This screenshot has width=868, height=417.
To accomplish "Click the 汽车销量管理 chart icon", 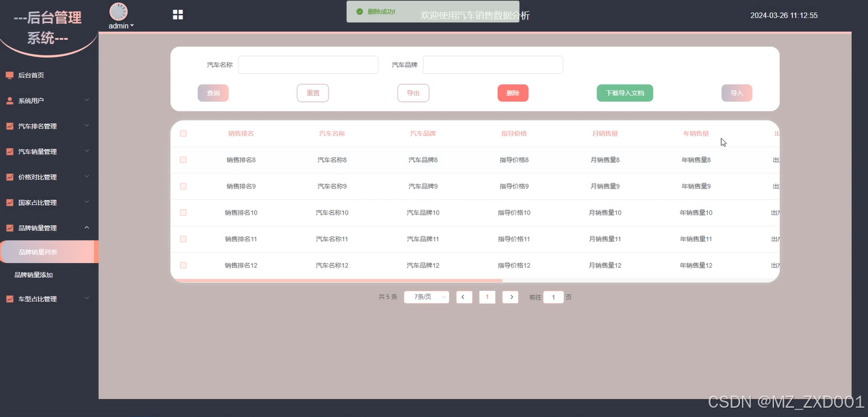I will coord(9,151).
